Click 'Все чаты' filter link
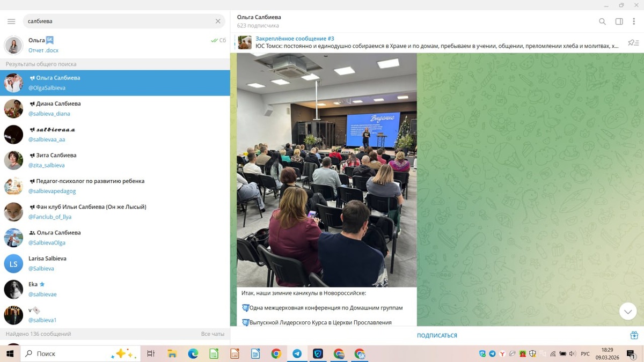This screenshot has height=362, width=644. point(213,334)
